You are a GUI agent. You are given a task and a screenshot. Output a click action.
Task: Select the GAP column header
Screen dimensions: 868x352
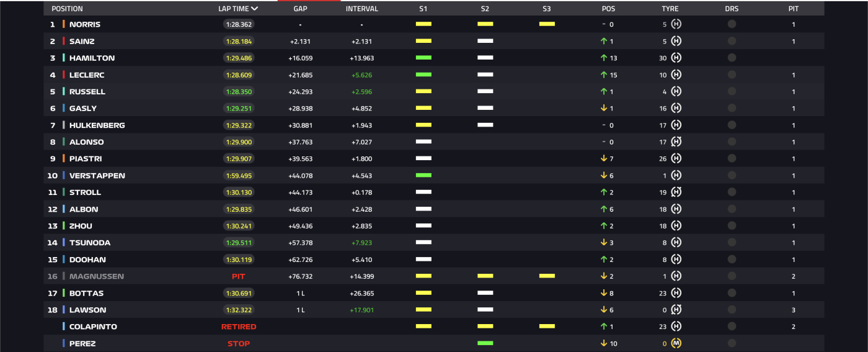[300, 9]
